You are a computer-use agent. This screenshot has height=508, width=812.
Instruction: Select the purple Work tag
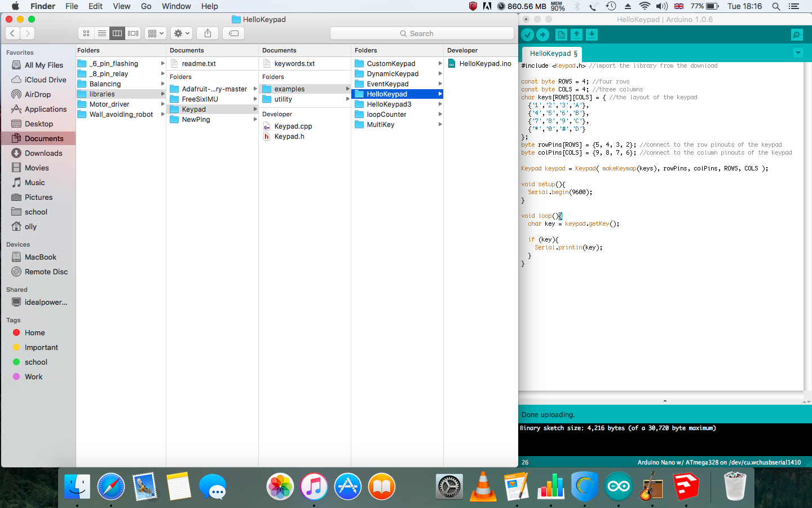point(38,376)
